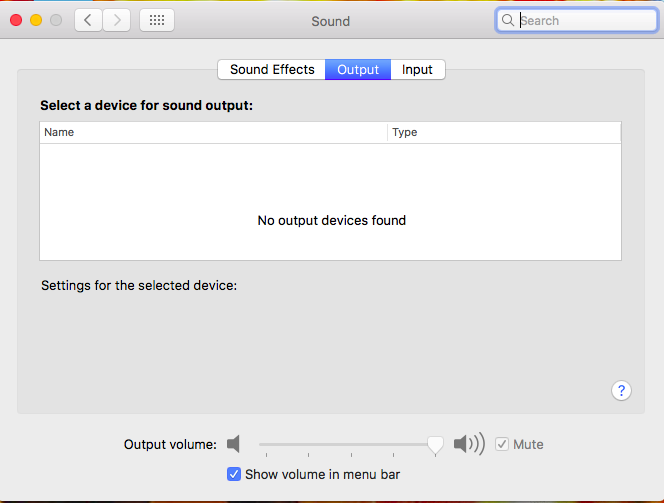Image resolution: width=664 pixels, height=503 pixels.
Task: Sort devices by Type column header
Action: click(504, 132)
